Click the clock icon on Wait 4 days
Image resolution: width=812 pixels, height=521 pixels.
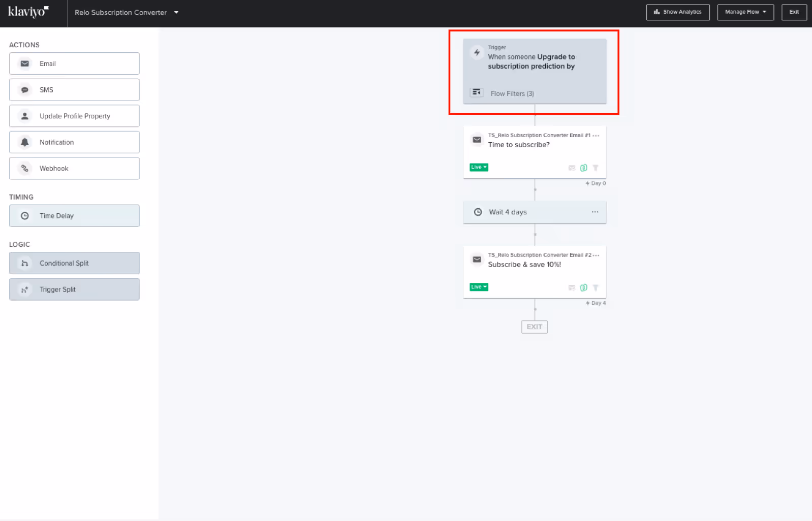click(x=478, y=212)
